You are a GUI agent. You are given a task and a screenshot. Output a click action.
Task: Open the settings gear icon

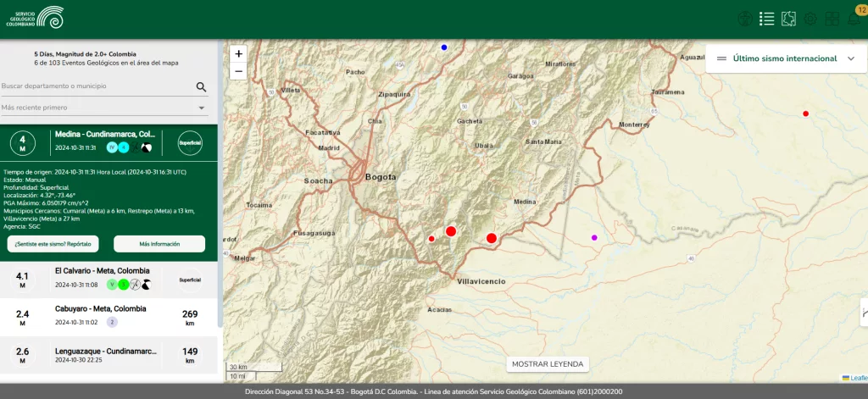pos(810,19)
